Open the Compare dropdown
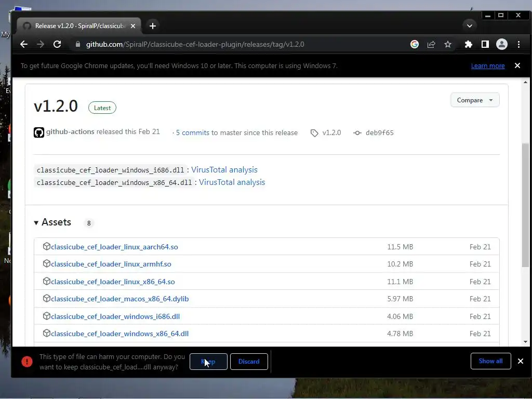Image resolution: width=532 pixels, height=399 pixels. tap(475, 100)
